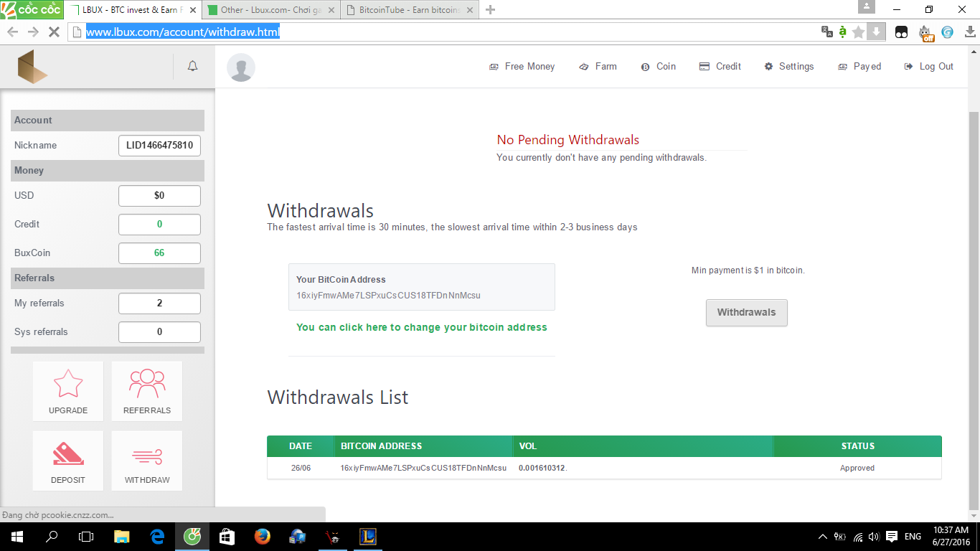Go forward using the browser forward arrow

click(x=33, y=32)
